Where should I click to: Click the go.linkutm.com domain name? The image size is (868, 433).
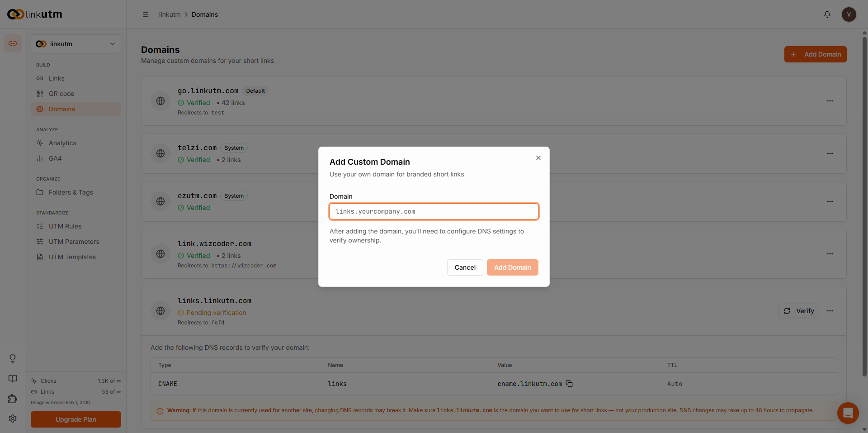[208, 91]
